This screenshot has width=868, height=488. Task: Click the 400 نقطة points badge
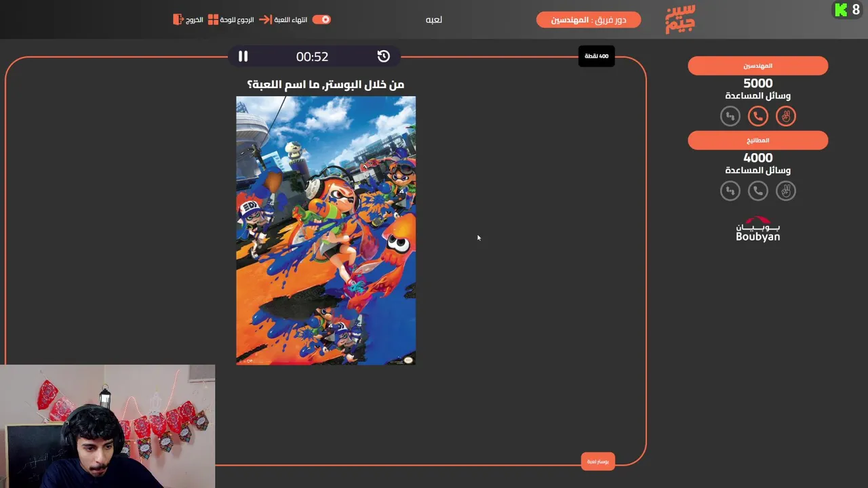(597, 56)
